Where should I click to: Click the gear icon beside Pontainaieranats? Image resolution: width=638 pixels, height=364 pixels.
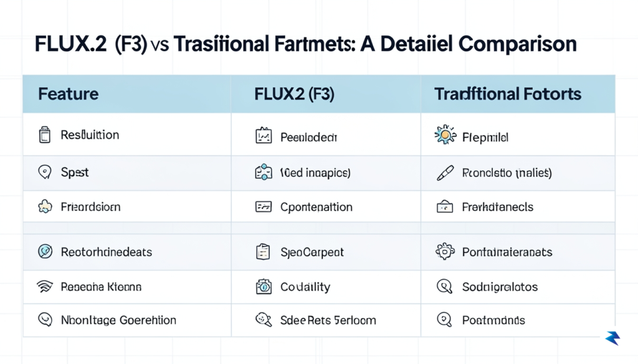(445, 251)
